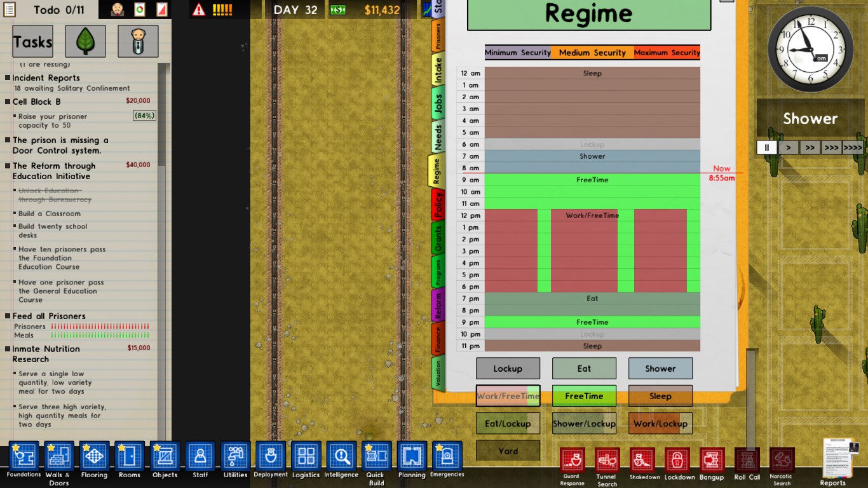
Task: Click the green dollar cash icon
Action: click(337, 10)
